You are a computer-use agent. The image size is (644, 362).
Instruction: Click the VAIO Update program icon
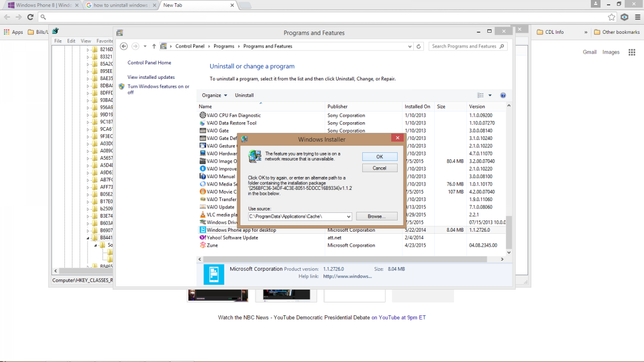point(202,207)
